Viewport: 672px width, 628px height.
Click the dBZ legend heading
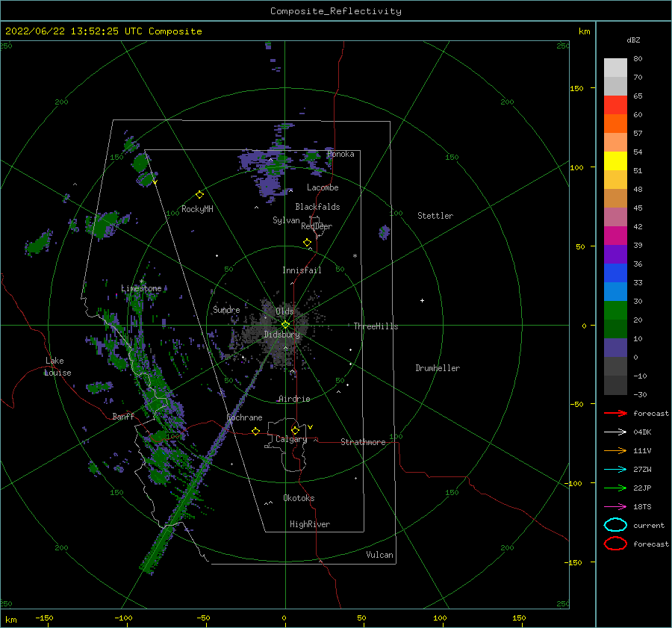click(x=633, y=40)
